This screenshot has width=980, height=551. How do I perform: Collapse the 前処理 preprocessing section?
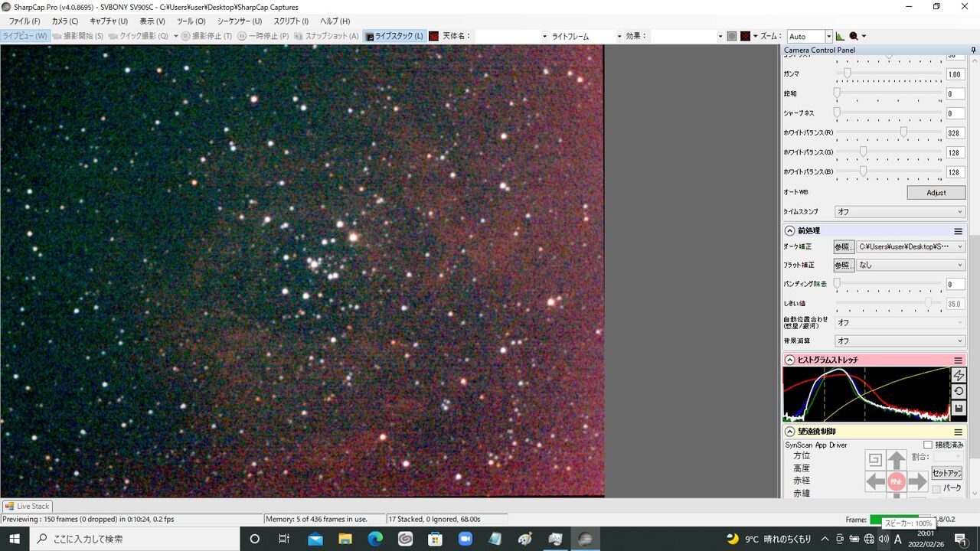(789, 230)
